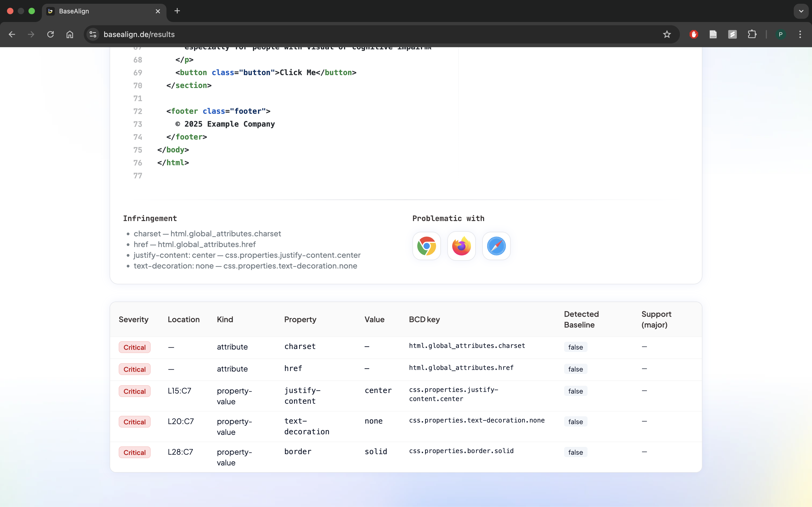Click the Chrome browser icon under Problematic with
Viewport: 812px width, 507px height.
(426, 246)
